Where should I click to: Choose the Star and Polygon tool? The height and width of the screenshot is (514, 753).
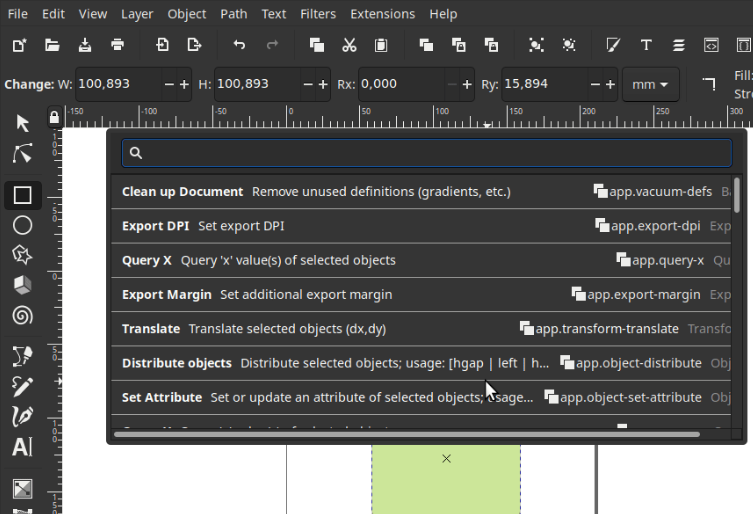[x=22, y=255]
